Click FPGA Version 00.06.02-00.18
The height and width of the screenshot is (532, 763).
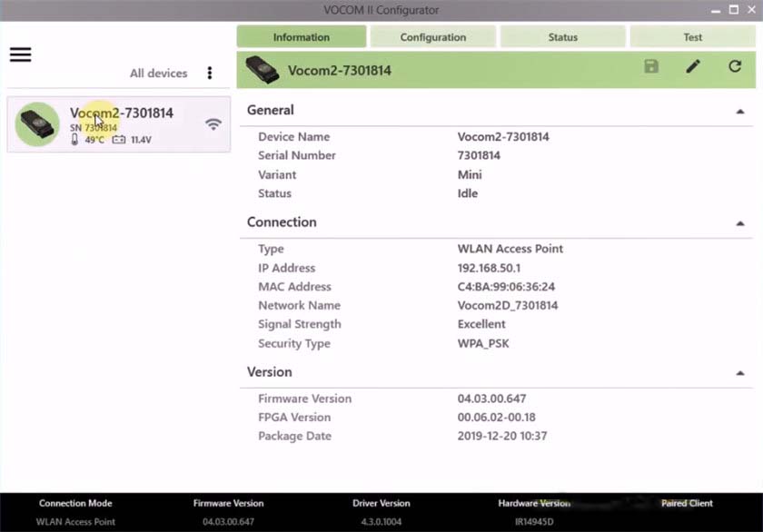(x=496, y=418)
